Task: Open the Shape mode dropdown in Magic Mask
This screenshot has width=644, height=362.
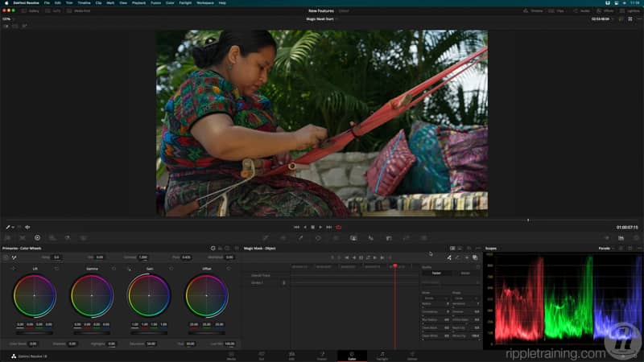Action: pyautogui.click(x=465, y=297)
